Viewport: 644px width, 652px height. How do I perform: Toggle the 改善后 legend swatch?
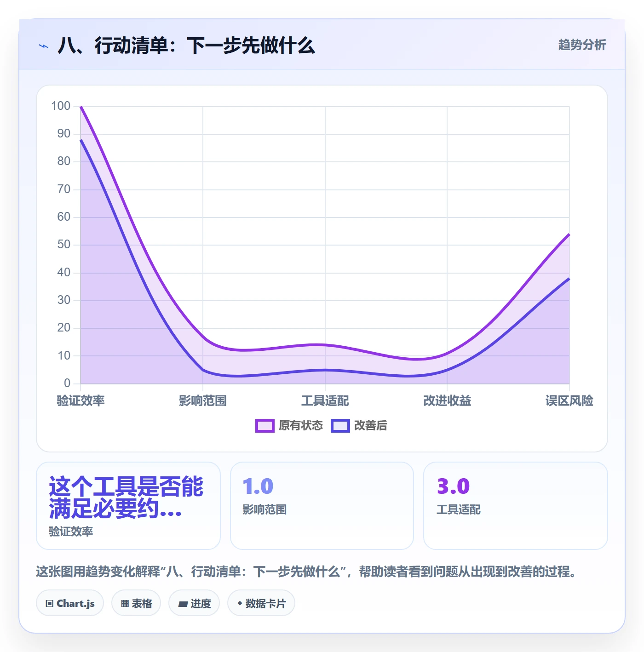340,426
